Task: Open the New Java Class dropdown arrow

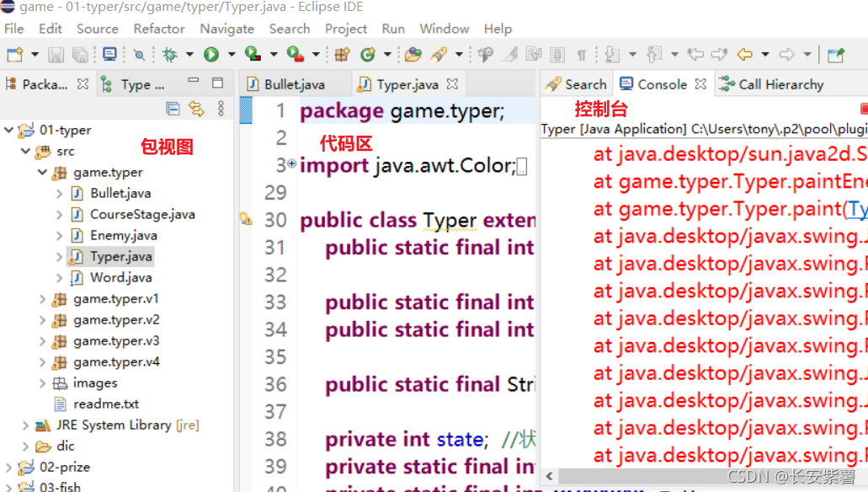Action: [x=387, y=54]
